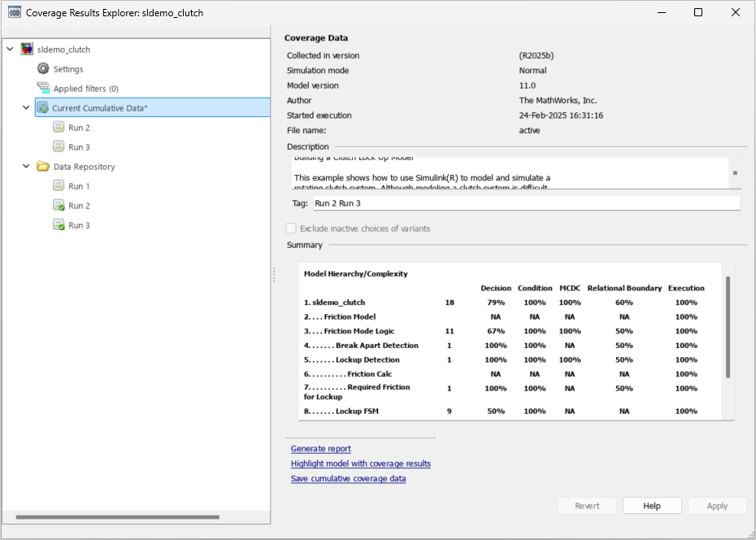Select the Run 1 icon in Data Repository

pos(59,185)
